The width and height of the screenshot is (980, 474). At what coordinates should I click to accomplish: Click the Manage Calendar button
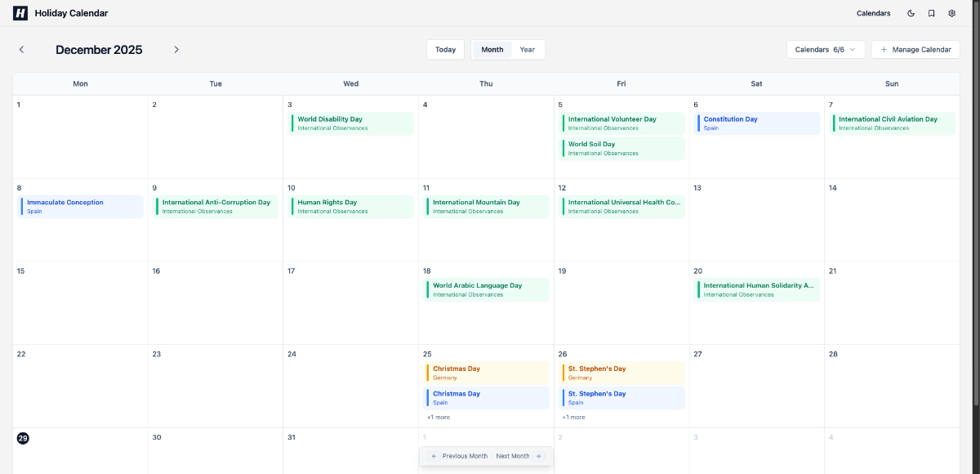pyautogui.click(x=915, y=49)
